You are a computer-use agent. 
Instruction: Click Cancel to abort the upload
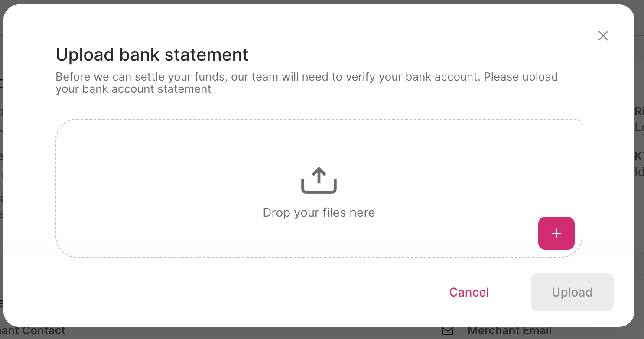pyautogui.click(x=469, y=292)
